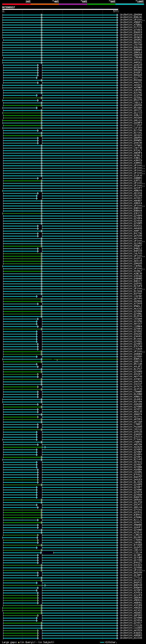Screen dimensions: 146x644
Task: Click the white query sequence bar
Action: point(60,10)
